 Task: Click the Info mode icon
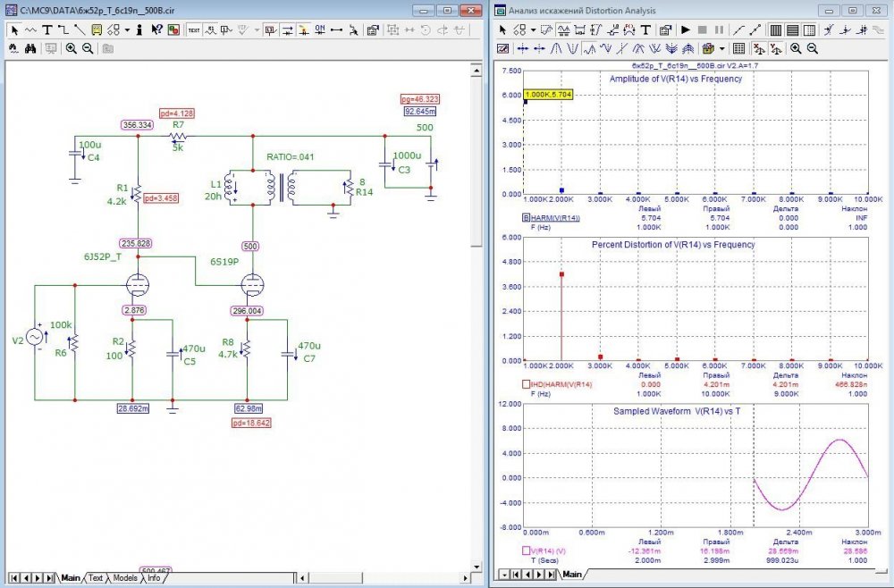[139, 29]
